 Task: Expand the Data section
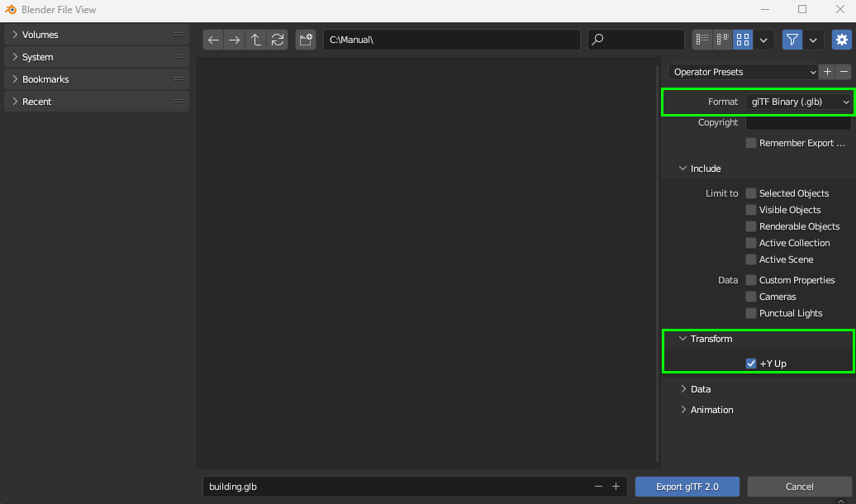click(x=700, y=388)
